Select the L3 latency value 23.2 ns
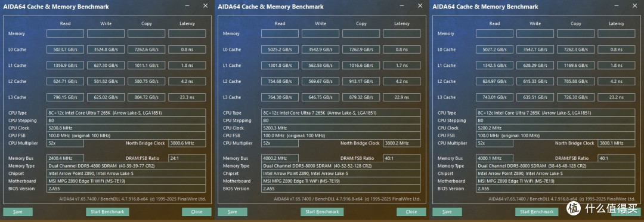 (617, 97)
